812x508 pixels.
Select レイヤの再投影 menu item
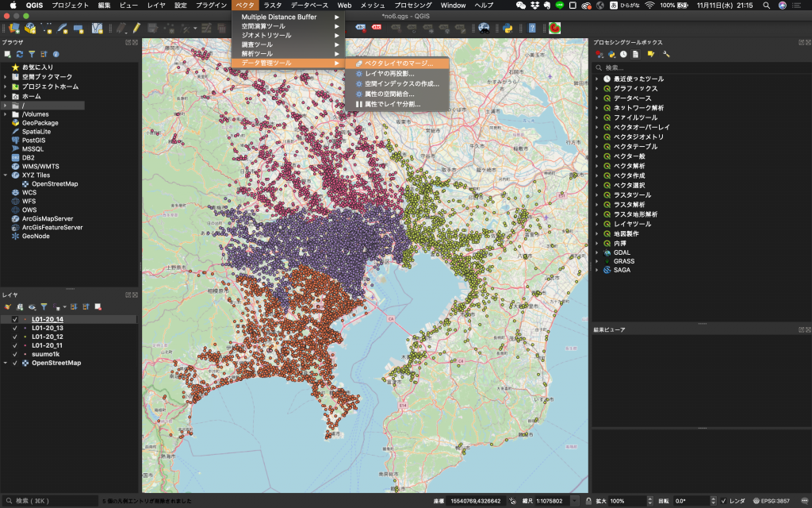tap(396, 74)
